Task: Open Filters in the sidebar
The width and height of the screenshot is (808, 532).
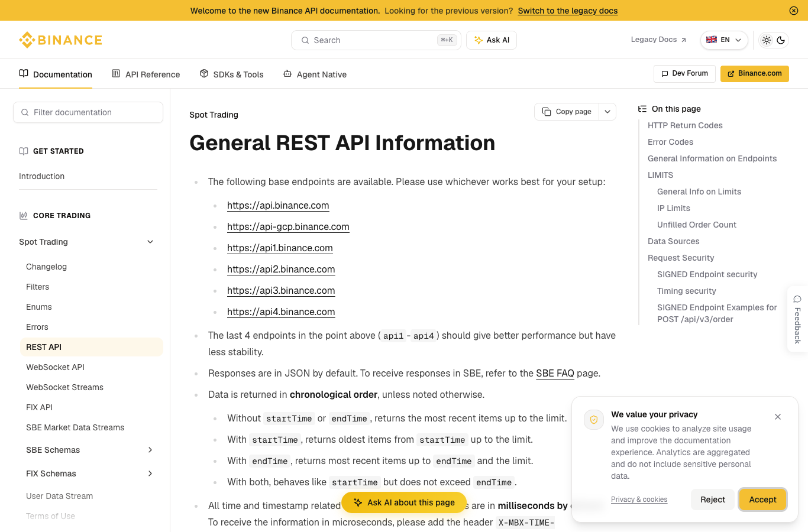Action: pos(37,287)
